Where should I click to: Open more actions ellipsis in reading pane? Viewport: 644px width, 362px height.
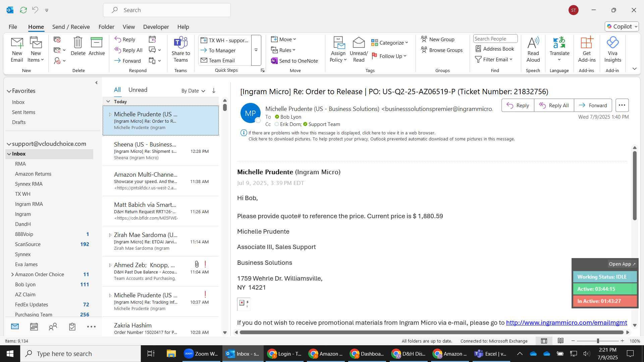[622, 105]
